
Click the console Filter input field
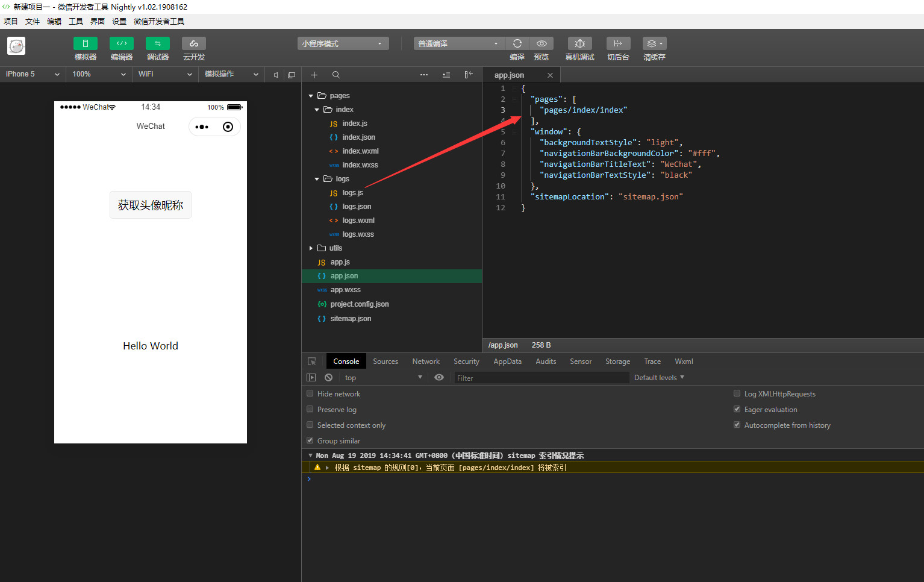541,378
